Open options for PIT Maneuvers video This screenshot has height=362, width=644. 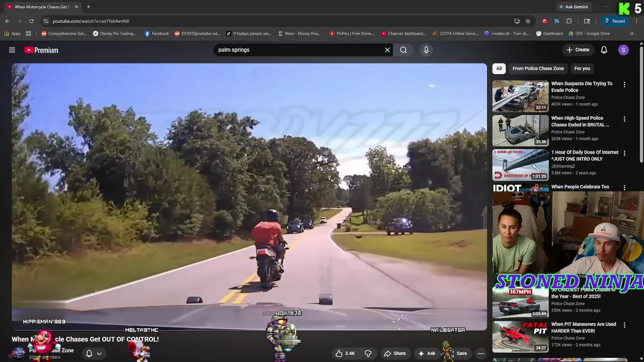click(624, 325)
